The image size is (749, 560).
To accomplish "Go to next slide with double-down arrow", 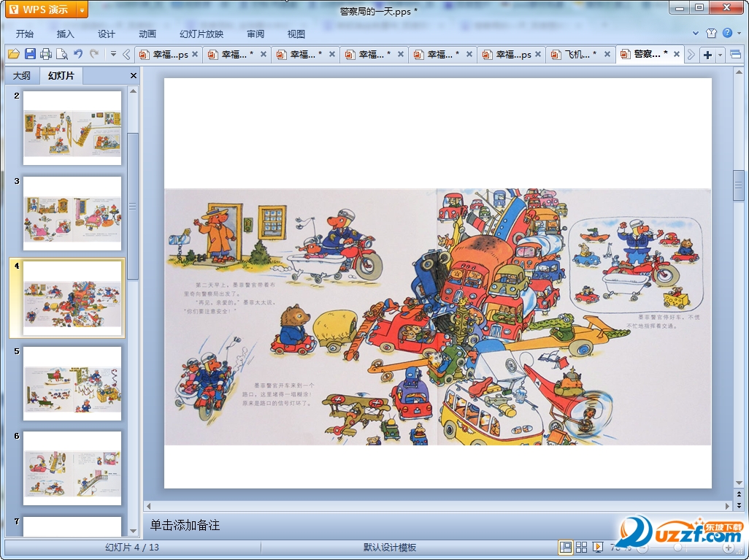I will coord(739,505).
